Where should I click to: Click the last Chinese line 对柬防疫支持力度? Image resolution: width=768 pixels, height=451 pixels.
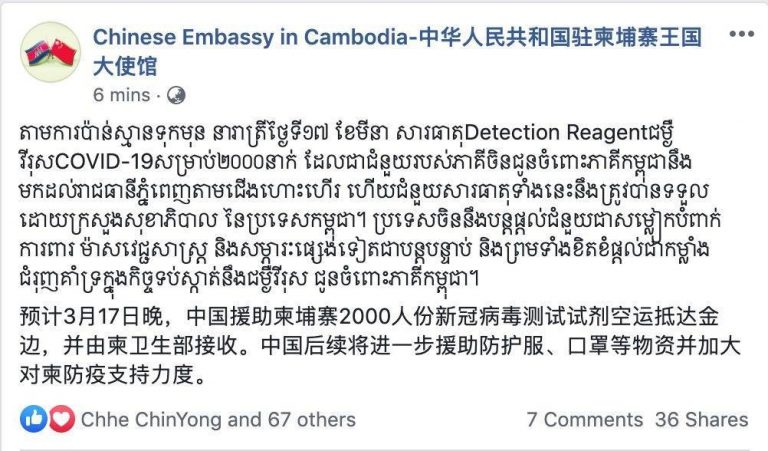(x=112, y=375)
